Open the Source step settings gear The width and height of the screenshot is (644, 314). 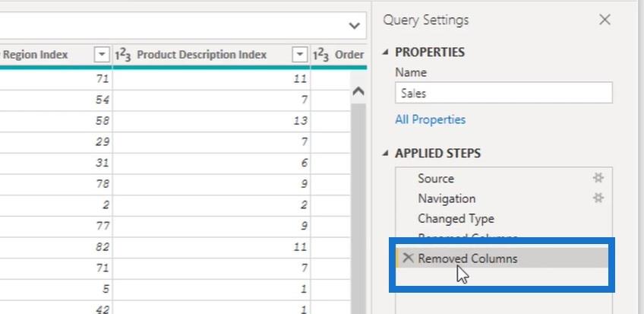598,178
